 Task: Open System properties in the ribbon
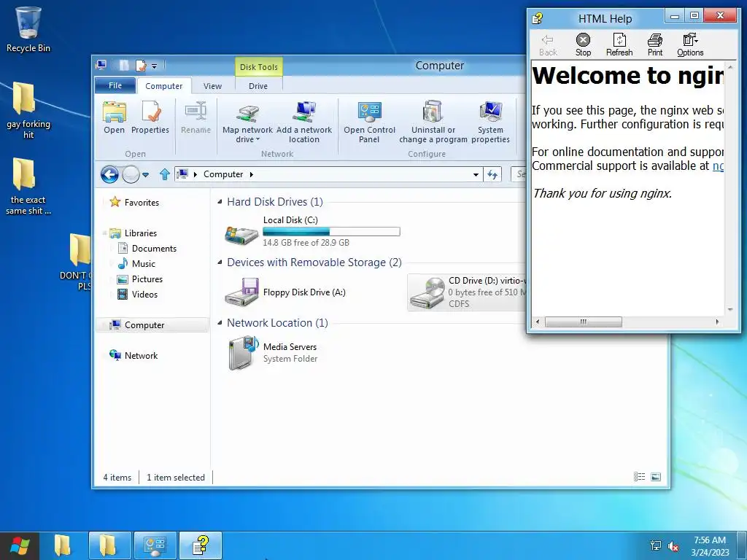(491, 122)
